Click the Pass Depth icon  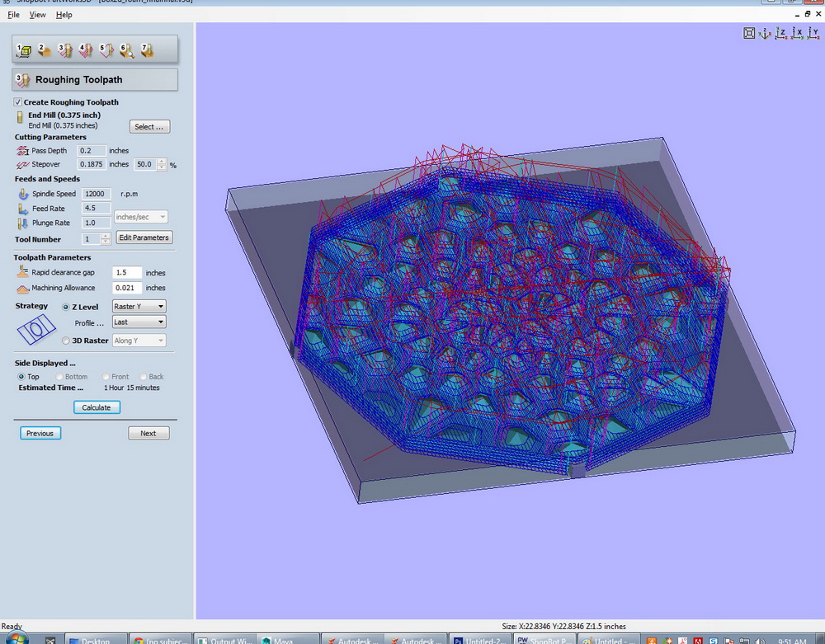click(22, 151)
